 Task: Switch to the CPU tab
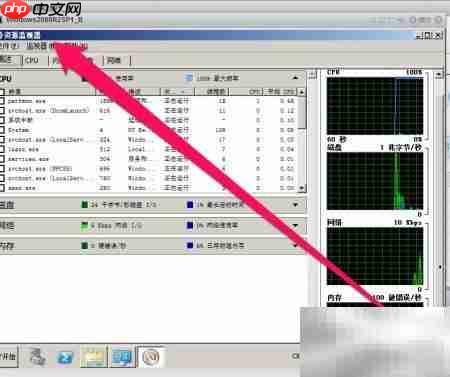pyautogui.click(x=32, y=60)
